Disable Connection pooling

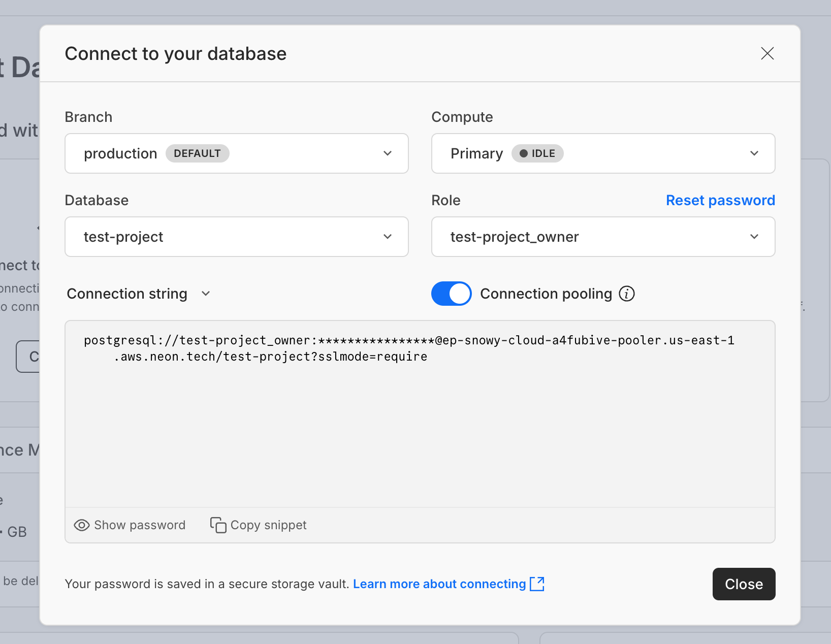click(x=451, y=294)
